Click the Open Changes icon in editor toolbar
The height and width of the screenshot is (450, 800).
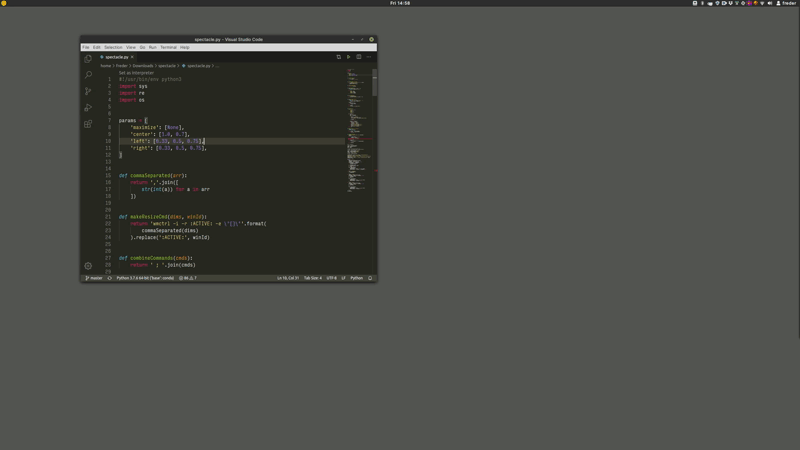click(338, 57)
